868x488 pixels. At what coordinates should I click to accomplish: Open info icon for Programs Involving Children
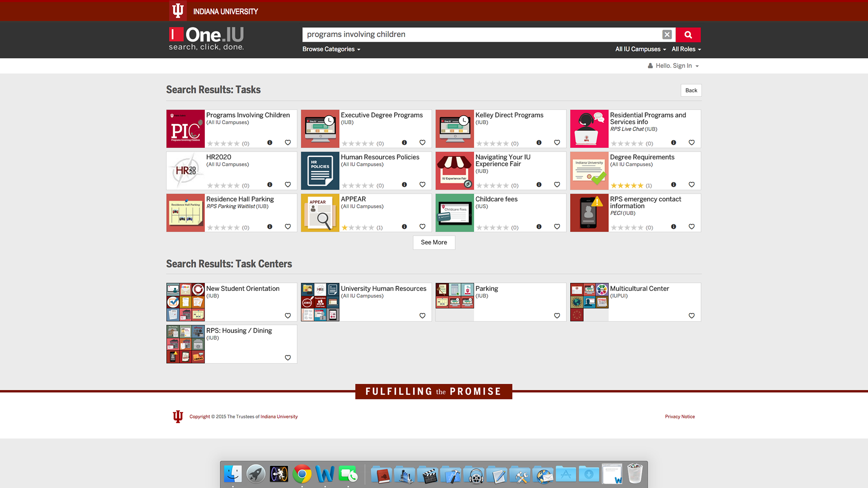270,143
